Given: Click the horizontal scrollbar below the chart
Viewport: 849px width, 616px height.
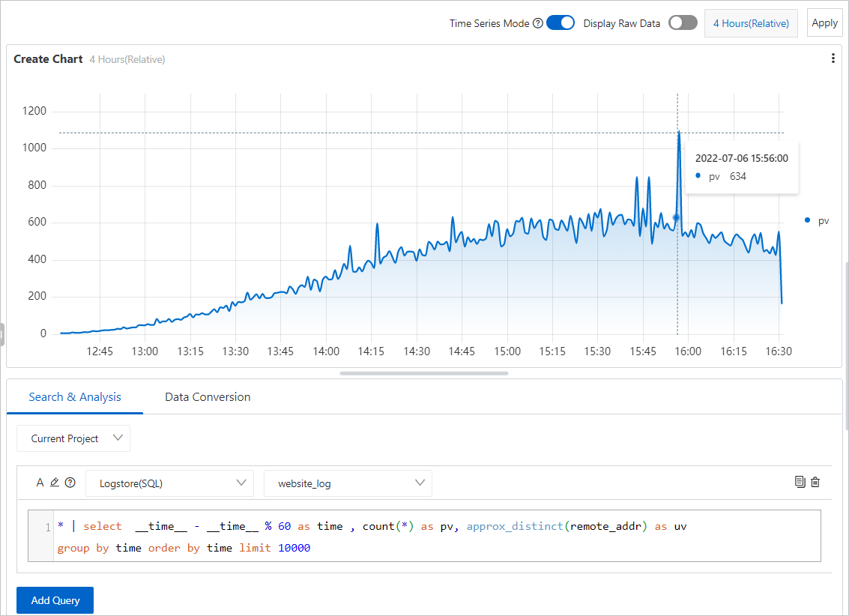Looking at the screenshot, I should [x=423, y=372].
